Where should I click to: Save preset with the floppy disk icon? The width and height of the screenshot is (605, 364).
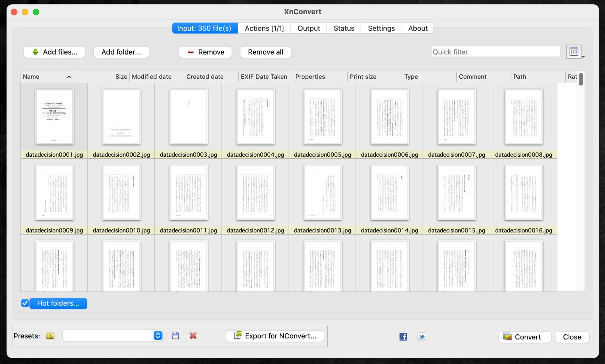pyautogui.click(x=175, y=336)
